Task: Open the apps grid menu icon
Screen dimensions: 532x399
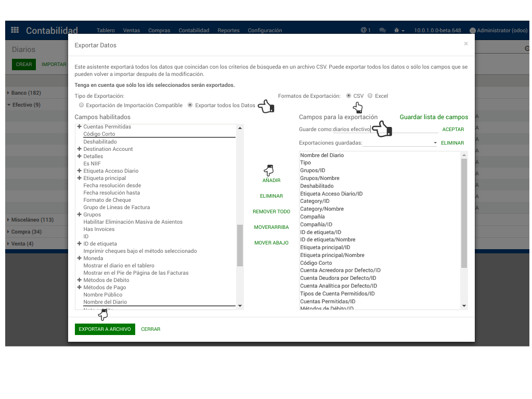Action: point(15,30)
